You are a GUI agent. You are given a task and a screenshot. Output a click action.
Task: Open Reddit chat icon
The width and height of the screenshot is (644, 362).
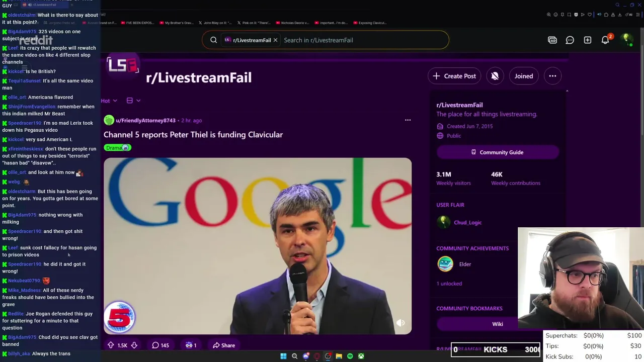pos(570,40)
